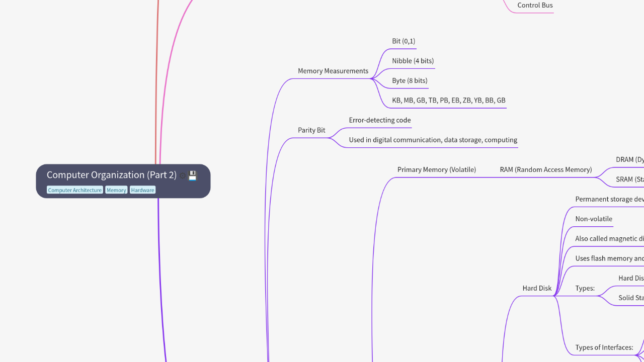Click the floppy disk save icon

point(193,175)
